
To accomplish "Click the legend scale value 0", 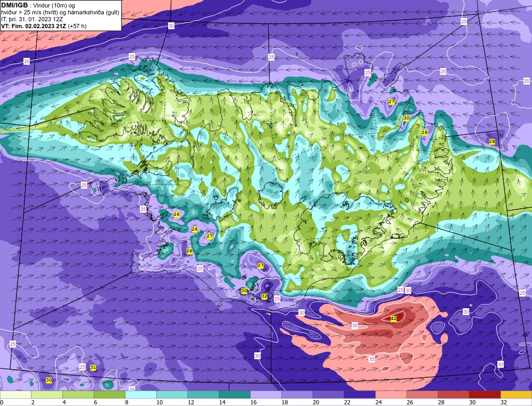I will pos(2,402).
